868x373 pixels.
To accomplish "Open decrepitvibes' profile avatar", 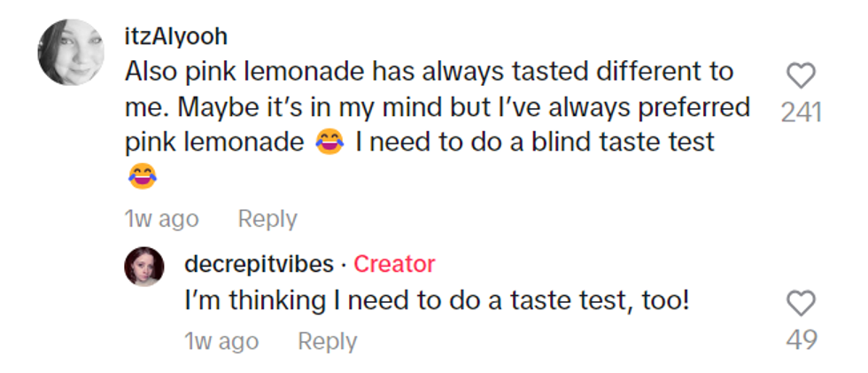I will tap(143, 266).
